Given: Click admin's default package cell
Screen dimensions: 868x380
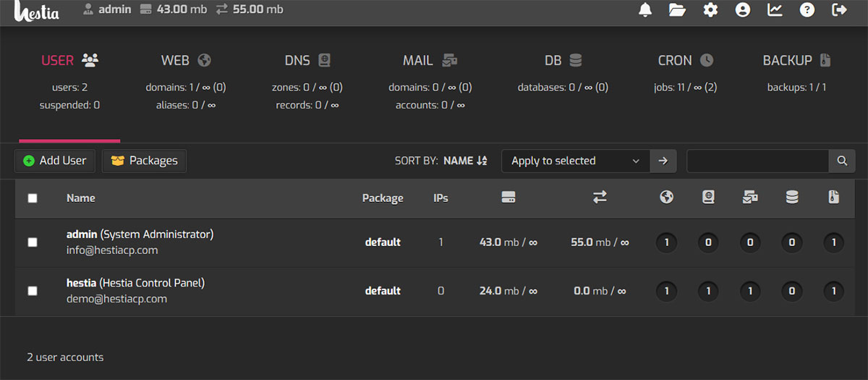Looking at the screenshot, I should click(x=383, y=242).
